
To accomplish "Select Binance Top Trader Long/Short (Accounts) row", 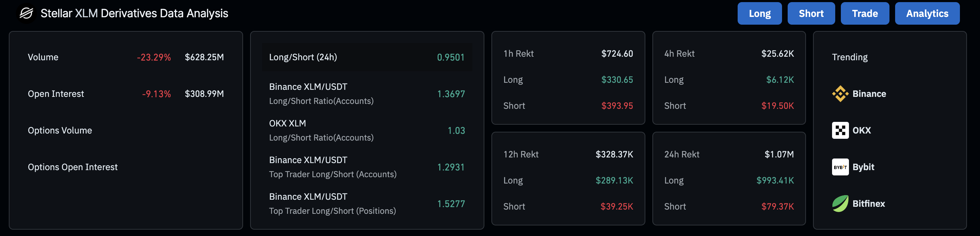I will tap(367, 167).
